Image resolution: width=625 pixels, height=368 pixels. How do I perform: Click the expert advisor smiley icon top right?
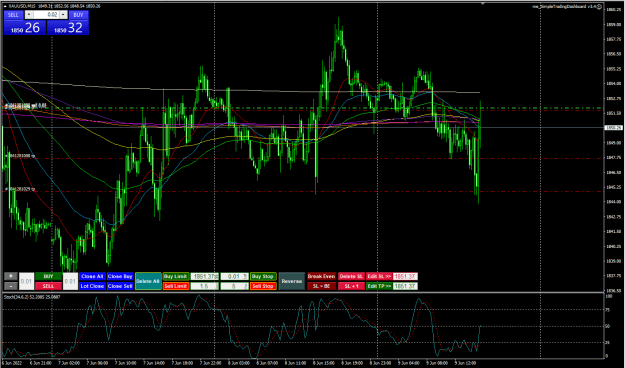point(599,6)
